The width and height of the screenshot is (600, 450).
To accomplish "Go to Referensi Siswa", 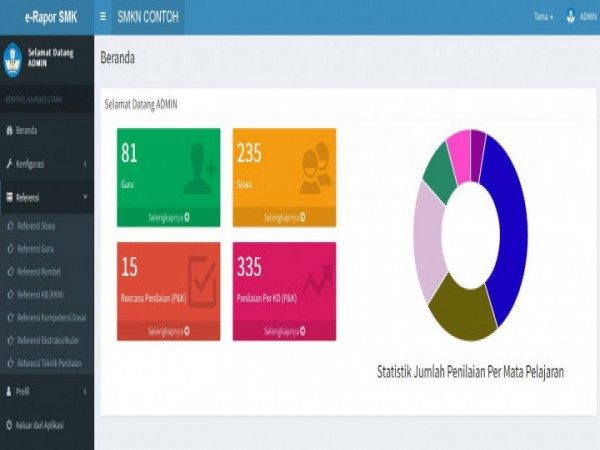I will point(36,226).
